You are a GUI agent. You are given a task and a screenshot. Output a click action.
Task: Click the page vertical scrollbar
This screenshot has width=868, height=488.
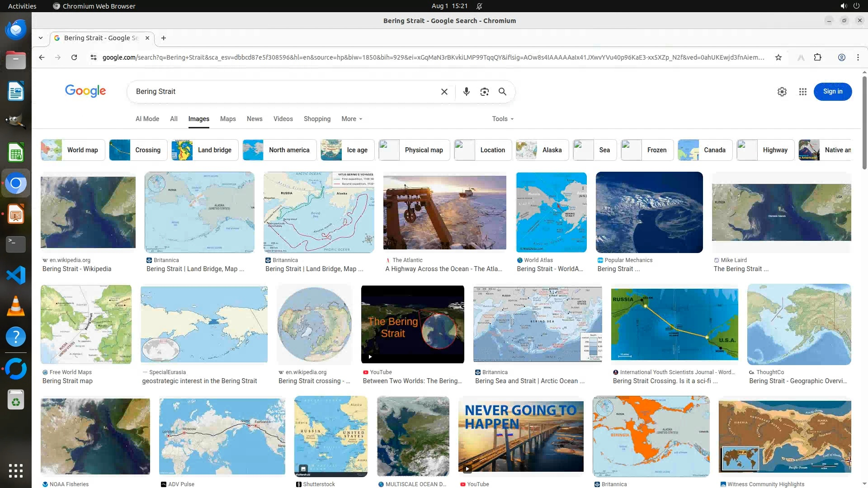(864, 122)
